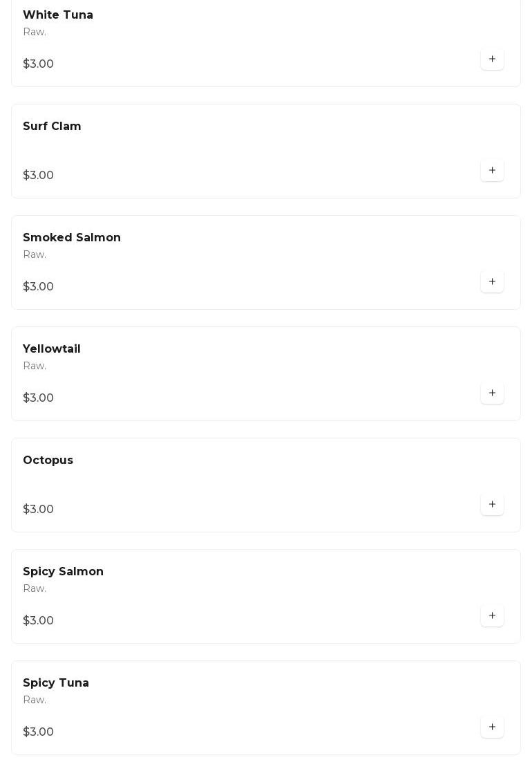
Task: Click the plus icon for Surf Clam
Action: tap(492, 171)
